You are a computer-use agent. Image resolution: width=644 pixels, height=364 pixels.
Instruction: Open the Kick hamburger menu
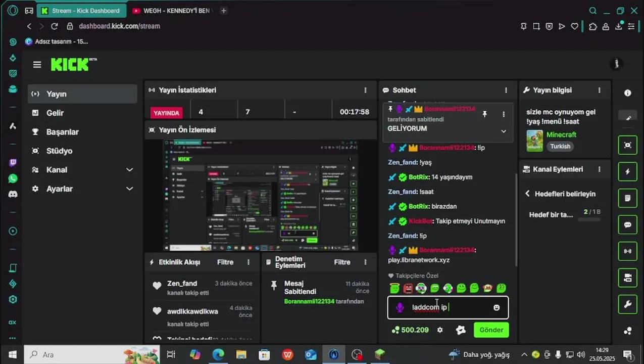coord(37,65)
